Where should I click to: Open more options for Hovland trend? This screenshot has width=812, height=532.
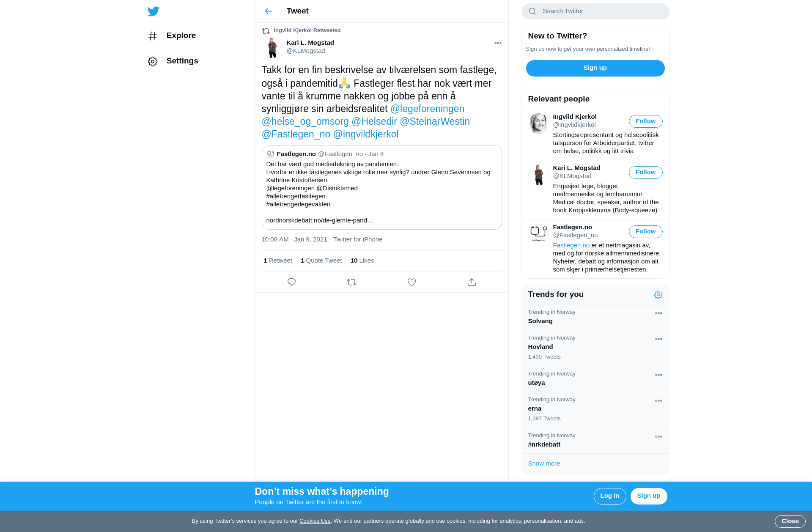(x=658, y=339)
